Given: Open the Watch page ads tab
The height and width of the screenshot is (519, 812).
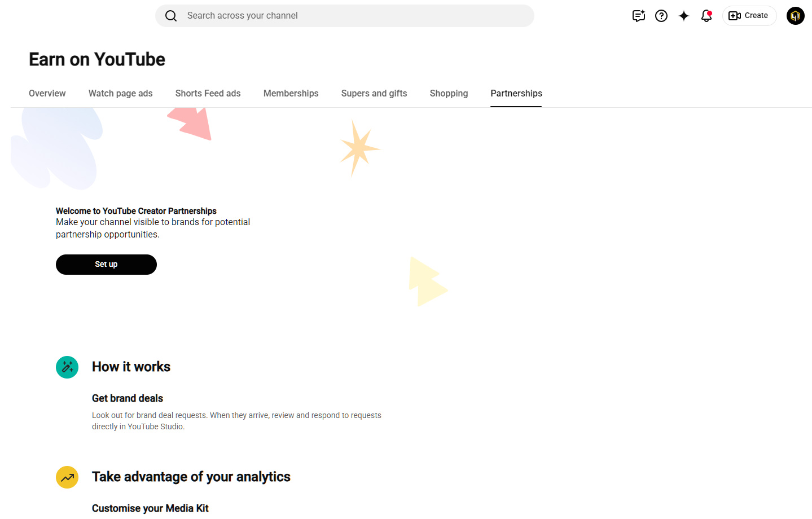Looking at the screenshot, I should [x=121, y=94].
